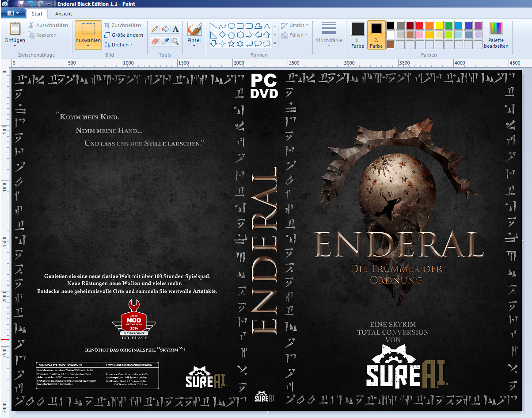Pick the red color swatch

click(x=419, y=25)
